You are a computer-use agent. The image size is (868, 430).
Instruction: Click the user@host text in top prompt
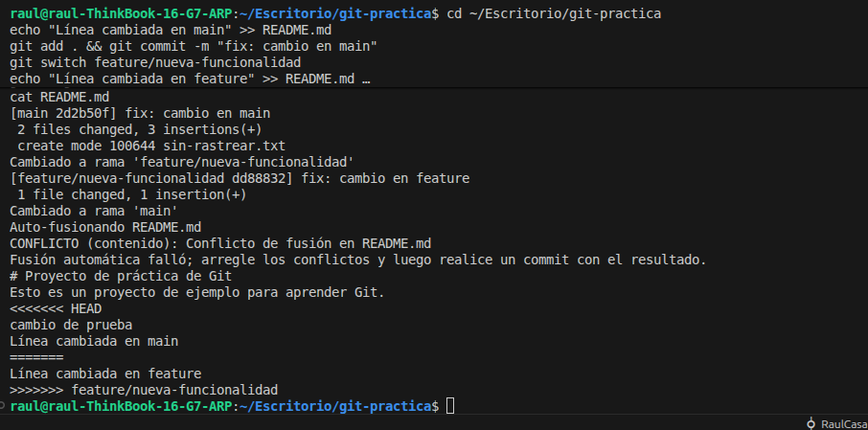[117, 14]
